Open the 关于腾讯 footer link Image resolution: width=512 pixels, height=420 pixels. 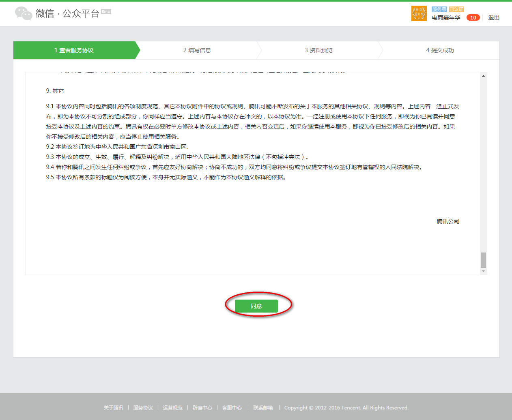point(113,407)
